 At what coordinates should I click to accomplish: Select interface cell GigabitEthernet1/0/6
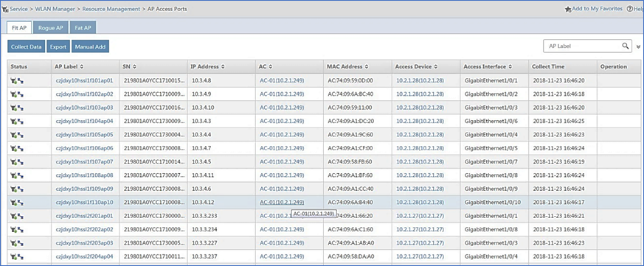[491, 122]
